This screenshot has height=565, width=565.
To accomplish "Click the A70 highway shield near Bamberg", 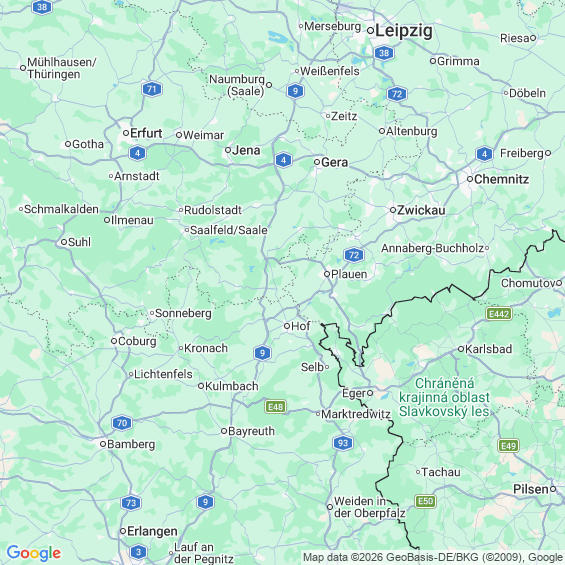I will (122, 423).
